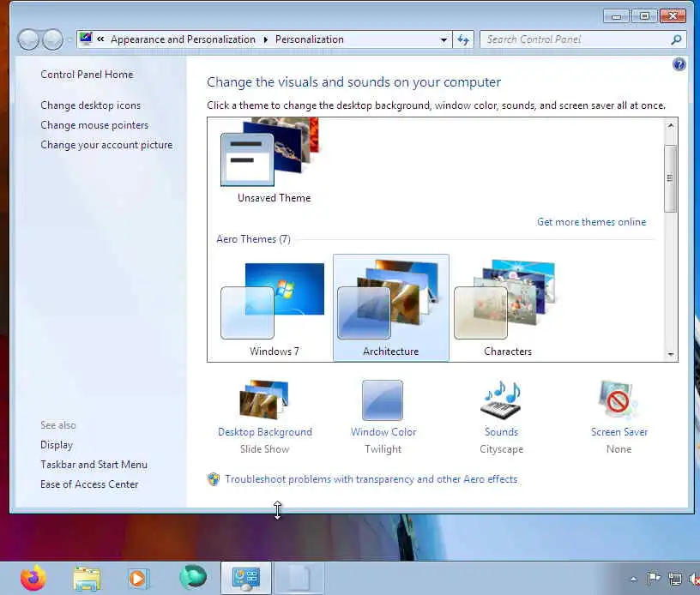The width and height of the screenshot is (700, 595).
Task: Expand the Appearance and Personalization breadcrumb arrow
Action: (x=266, y=39)
